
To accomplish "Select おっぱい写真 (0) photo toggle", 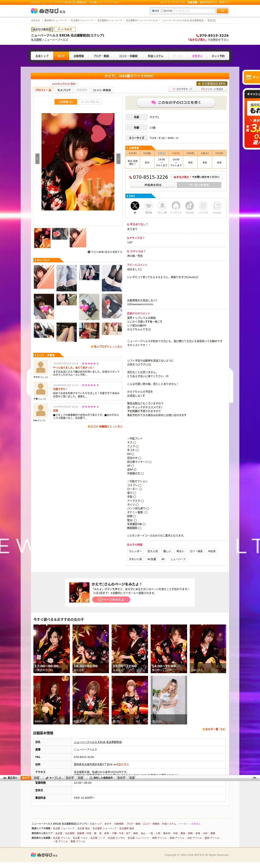I will pyautogui.click(x=90, y=102).
